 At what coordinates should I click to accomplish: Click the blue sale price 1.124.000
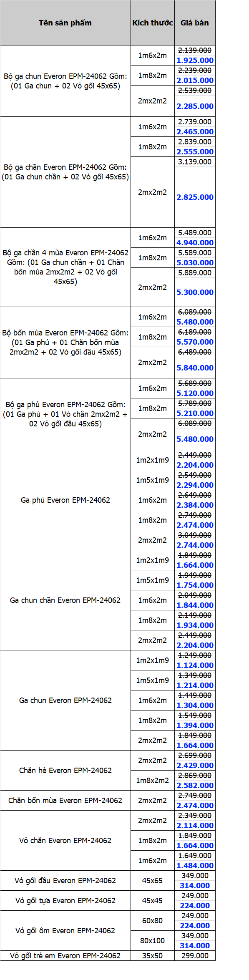[195, 665]
